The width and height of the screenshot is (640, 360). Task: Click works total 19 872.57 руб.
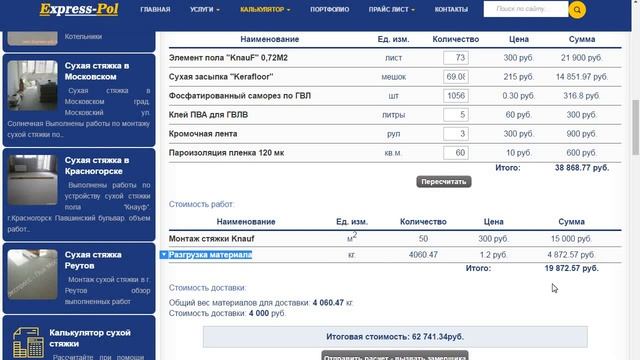571,268
